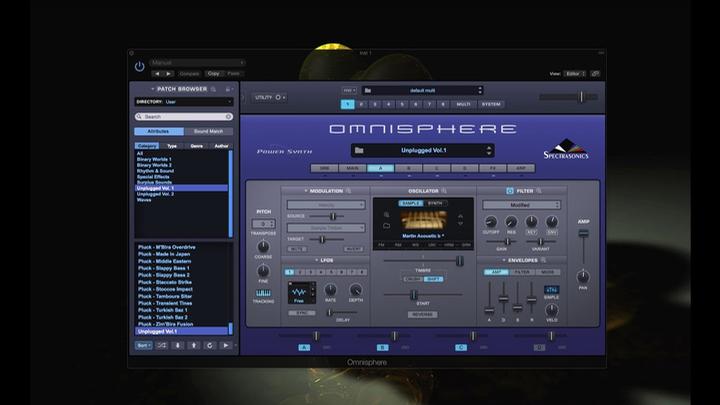720x405 pixels.
Task: Toggle layer A enable button at bottom
Action: (x=304, y=348)
